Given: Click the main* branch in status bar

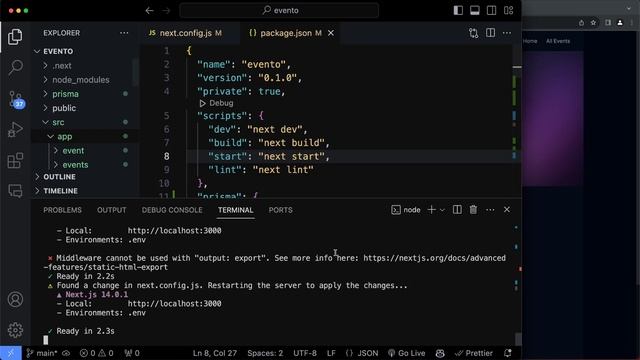Looking at the screenshot, I should [x=42, y=353].
